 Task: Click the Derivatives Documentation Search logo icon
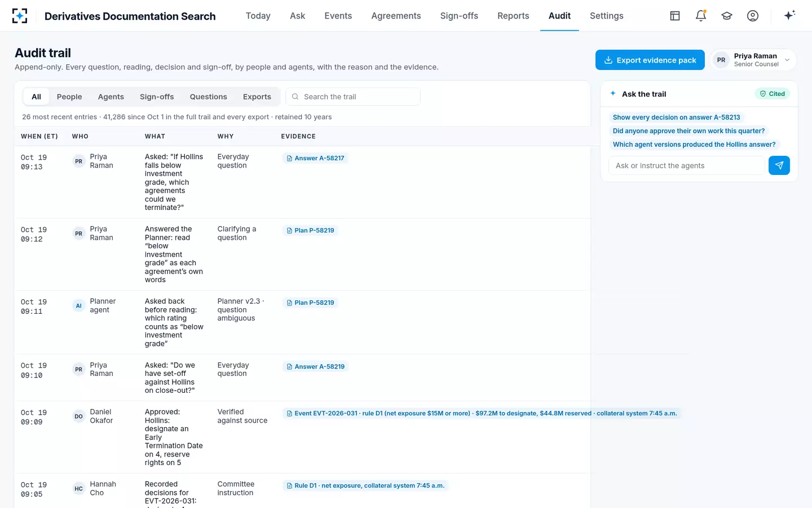point(20,16)
